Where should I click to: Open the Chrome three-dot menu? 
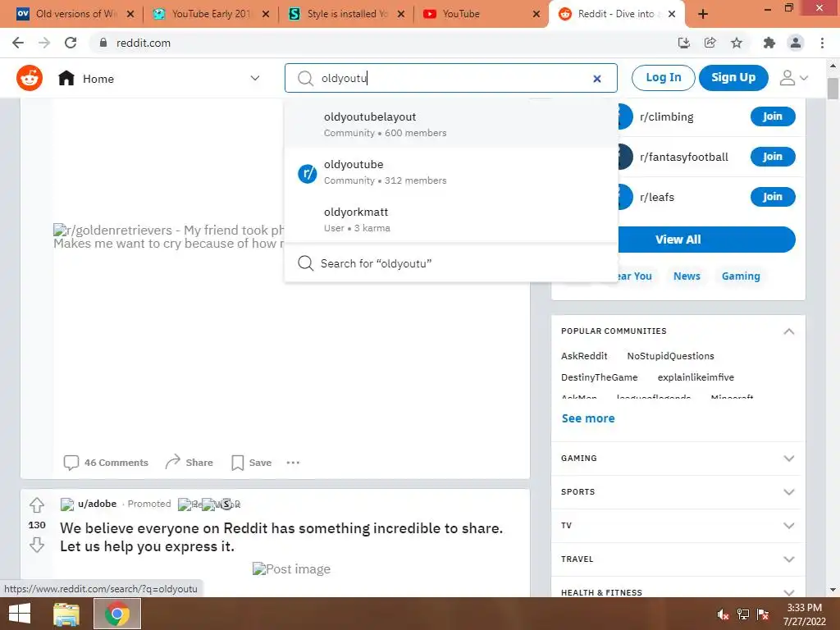point(822,43)
